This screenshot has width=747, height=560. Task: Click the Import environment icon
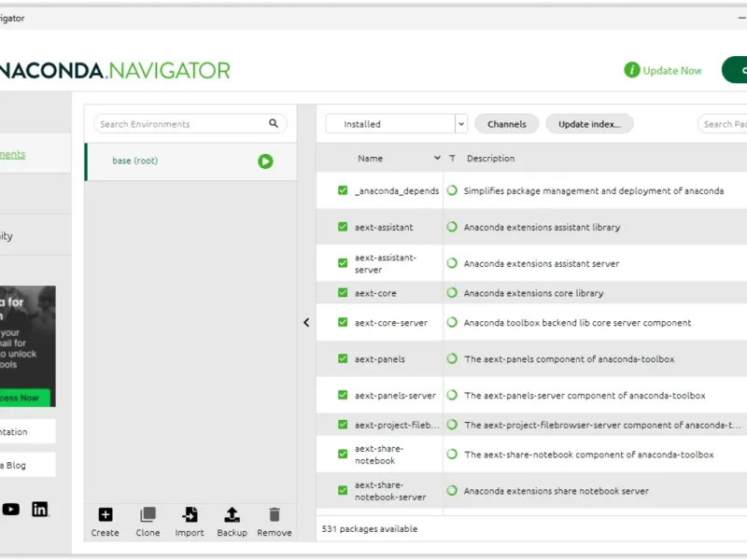[x=190, y=515]
